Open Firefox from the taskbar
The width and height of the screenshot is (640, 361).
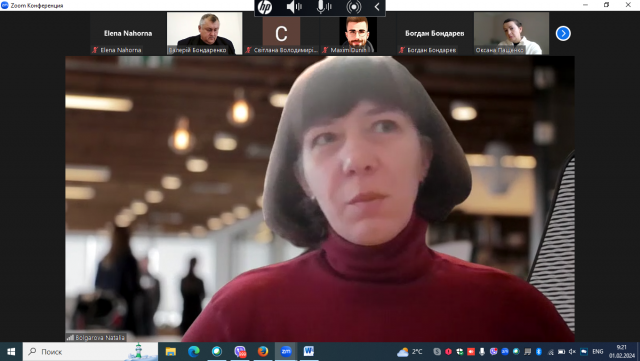point(263,351)
